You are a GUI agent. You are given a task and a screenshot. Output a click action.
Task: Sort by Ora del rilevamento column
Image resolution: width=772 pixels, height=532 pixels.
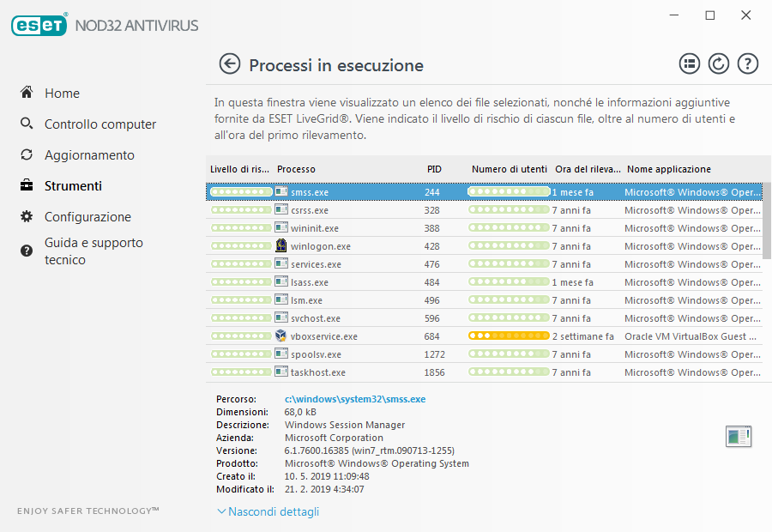tap(588, 169)
